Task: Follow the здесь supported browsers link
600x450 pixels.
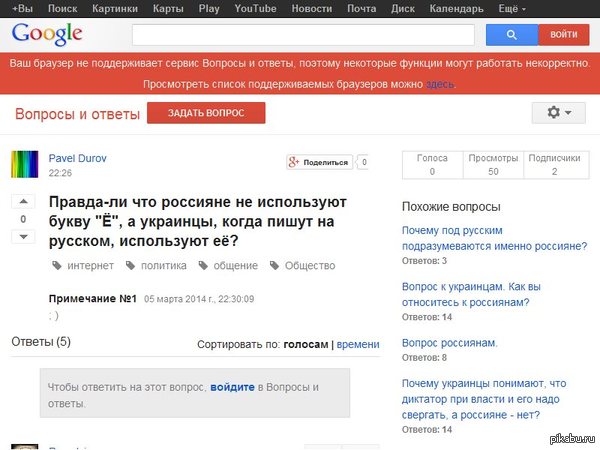Action: coord(440,84)
